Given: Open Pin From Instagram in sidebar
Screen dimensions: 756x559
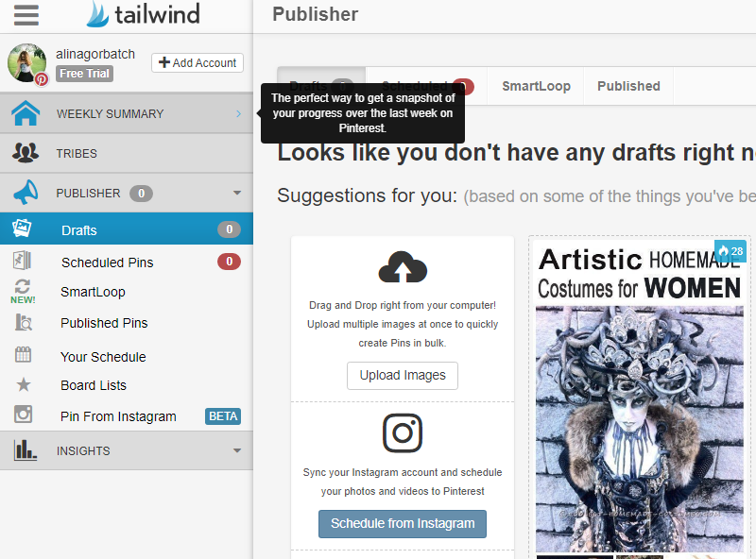Looking at the screenshot, I should tap(127, 416).
